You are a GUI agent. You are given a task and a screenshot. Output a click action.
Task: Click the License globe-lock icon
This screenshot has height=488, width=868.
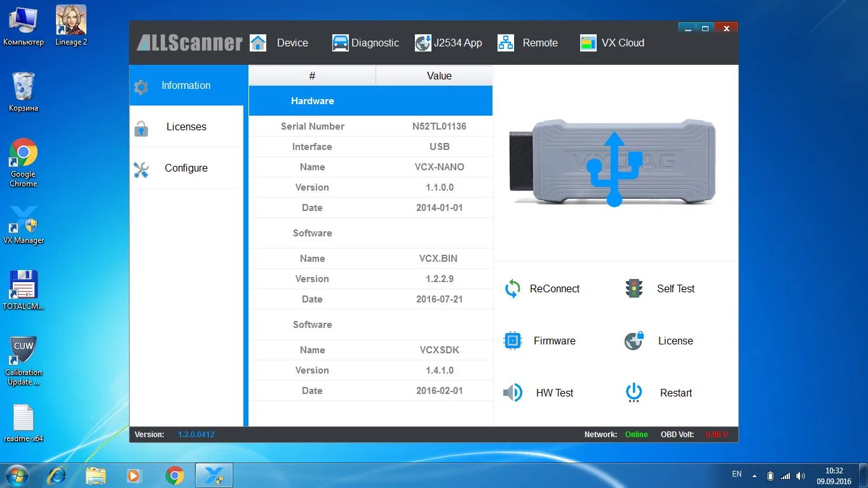point(634,341)
